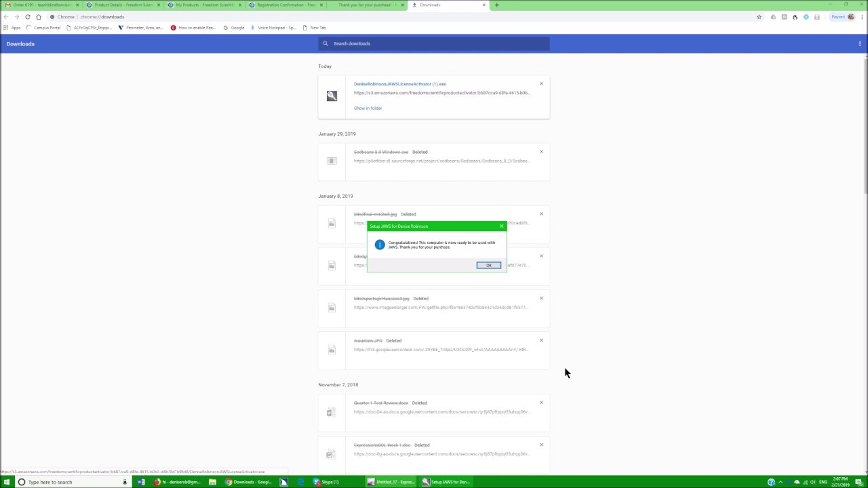Open the Apps bookmark shortcut
This screenshot has height=488, width=868.
(x=12, y=28)
